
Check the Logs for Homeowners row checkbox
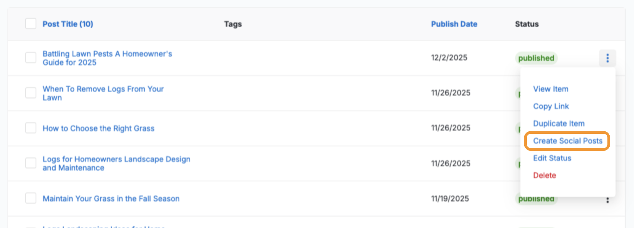click(x=31, y=163)
